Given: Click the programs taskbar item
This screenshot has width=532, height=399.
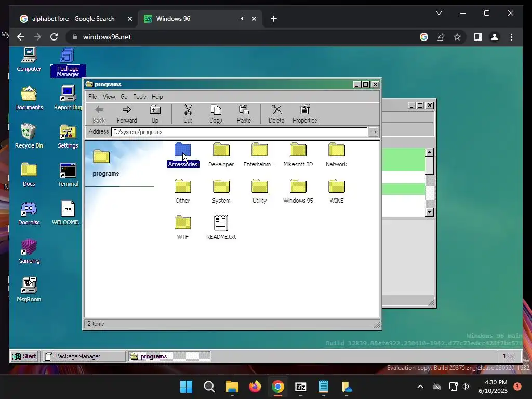Looking at the screenshot, I should click(169, 356).
